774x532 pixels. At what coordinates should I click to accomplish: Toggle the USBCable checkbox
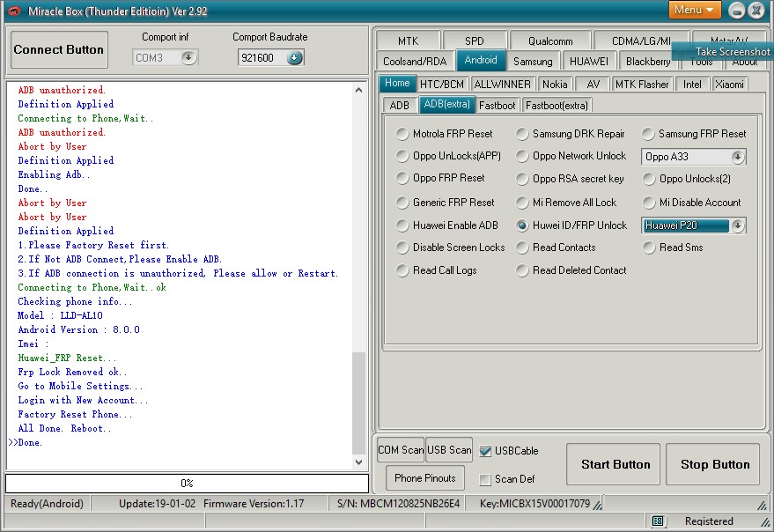click(486, 451)
